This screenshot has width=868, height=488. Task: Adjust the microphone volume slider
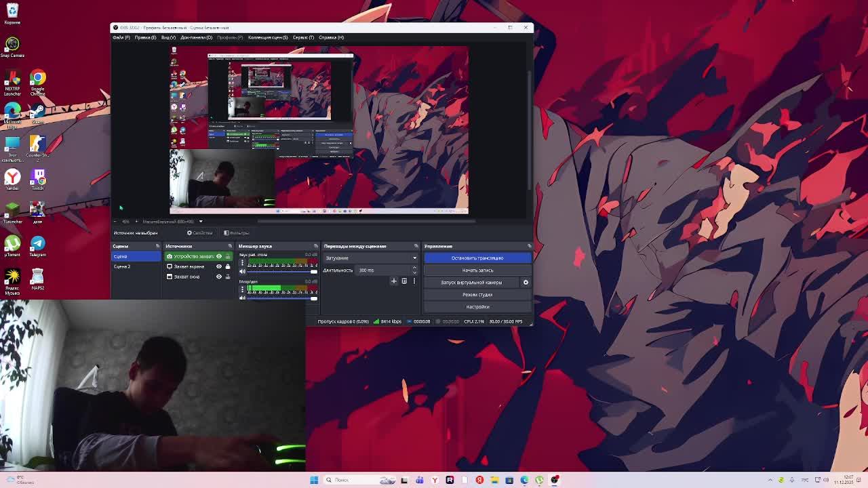tap(282, 298)
